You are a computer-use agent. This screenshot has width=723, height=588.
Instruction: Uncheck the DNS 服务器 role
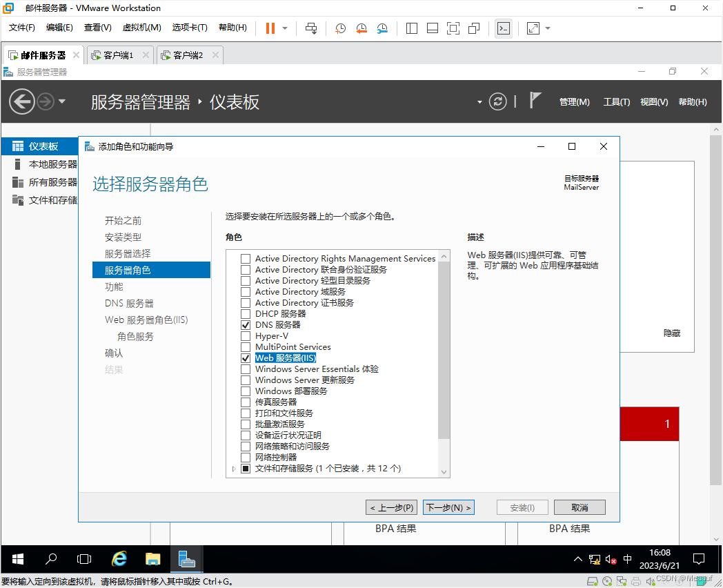click(x=246, y=325)
